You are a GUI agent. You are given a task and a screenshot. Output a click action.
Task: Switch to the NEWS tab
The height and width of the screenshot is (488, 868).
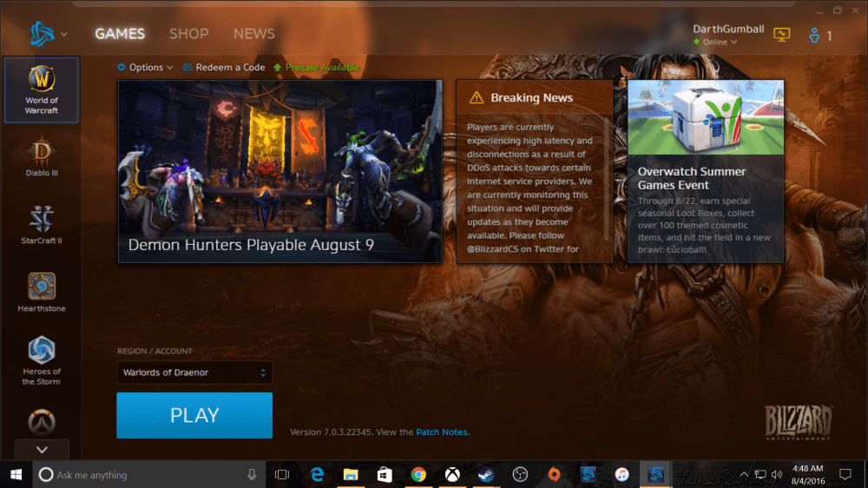[x=253, y=34]
